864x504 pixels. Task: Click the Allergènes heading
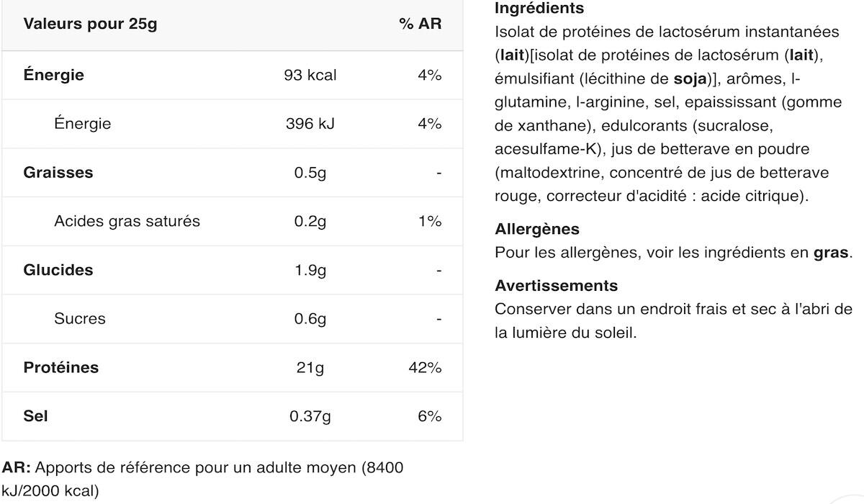click(x=537, y=229)
